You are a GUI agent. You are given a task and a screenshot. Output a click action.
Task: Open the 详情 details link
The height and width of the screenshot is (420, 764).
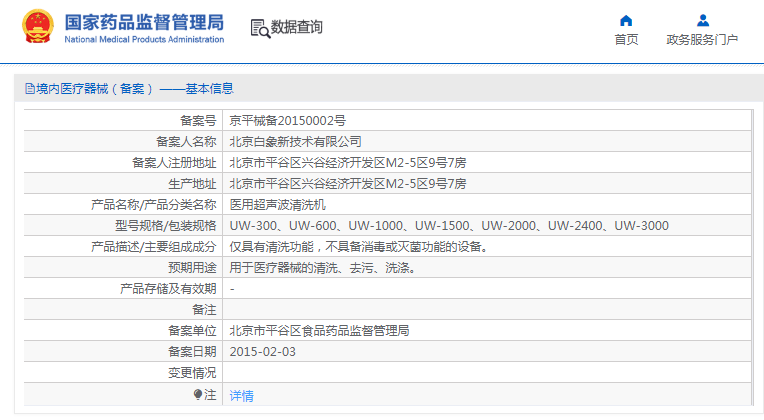pyautogui.click(x=242, y=396)
